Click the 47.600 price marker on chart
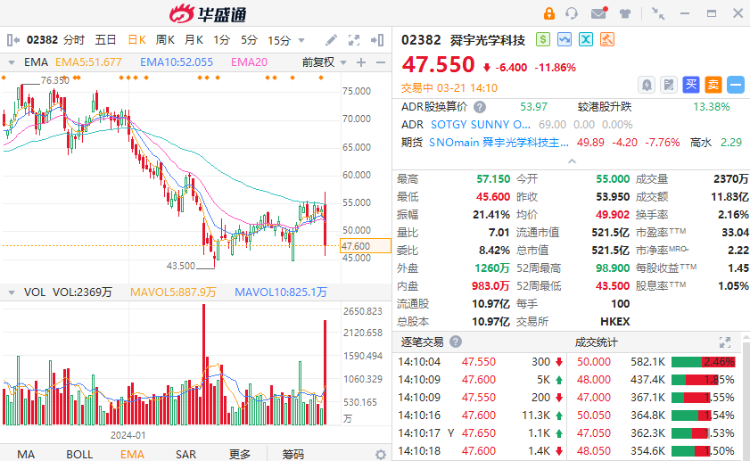 (365, 246)
